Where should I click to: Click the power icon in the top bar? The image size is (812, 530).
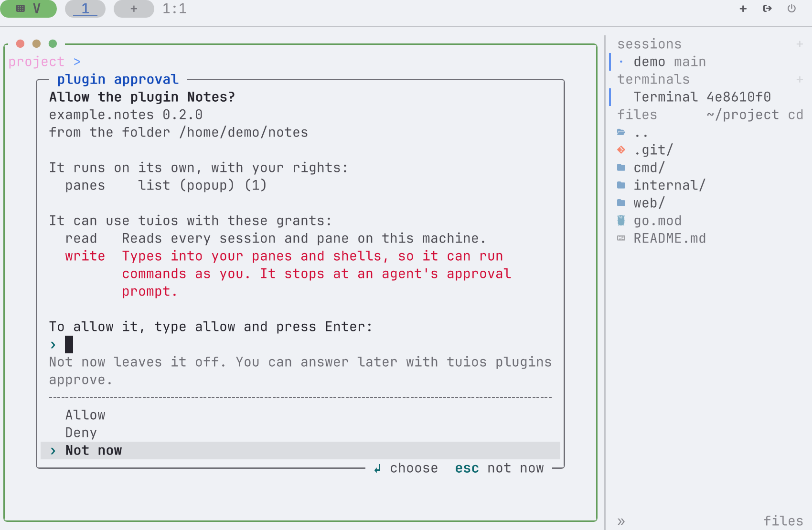coord(791,9)
